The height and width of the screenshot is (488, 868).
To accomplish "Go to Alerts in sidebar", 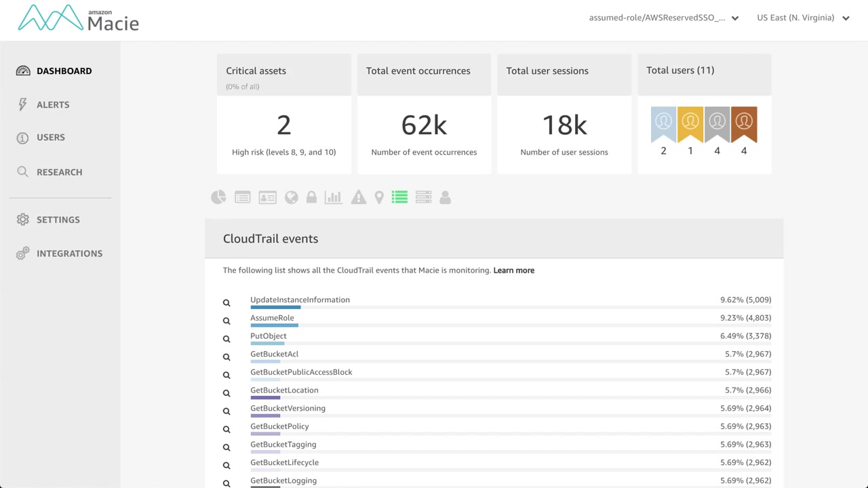I will (x=53, y=104).
